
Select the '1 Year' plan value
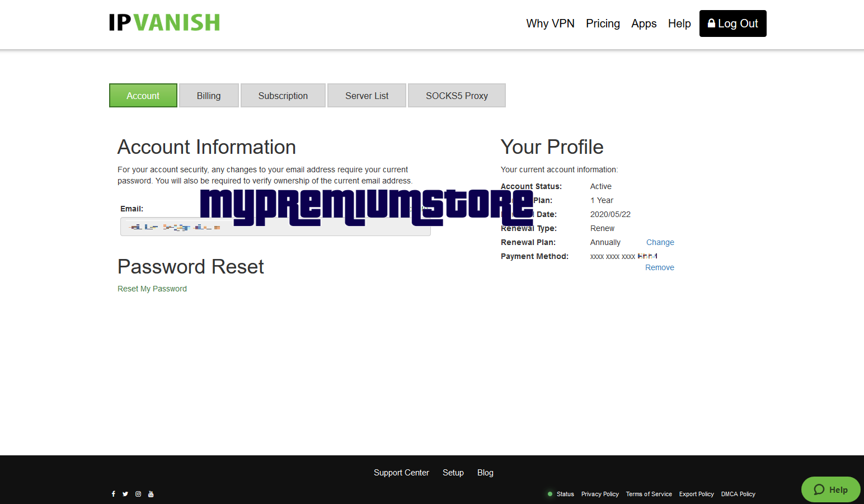[x=602, y=200]
